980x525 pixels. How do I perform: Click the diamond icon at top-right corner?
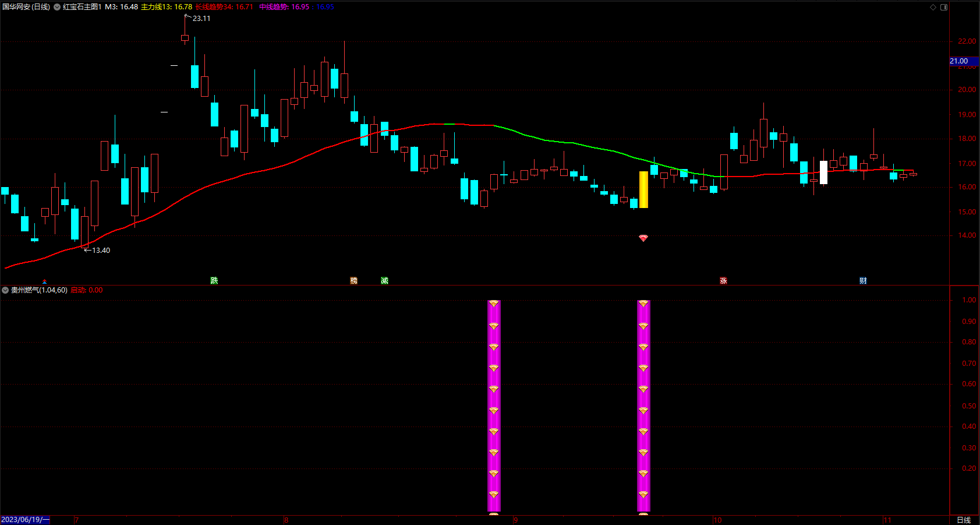point(933,7)
